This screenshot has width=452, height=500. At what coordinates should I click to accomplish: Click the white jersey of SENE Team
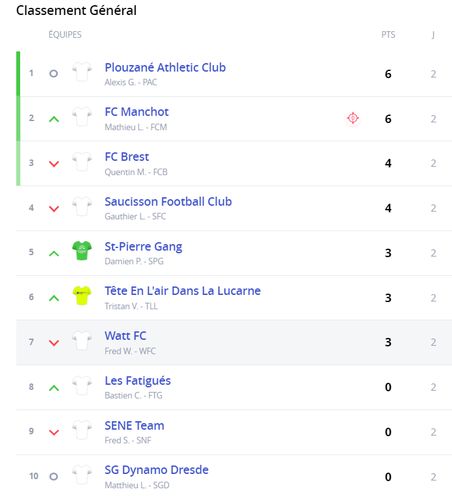pyautogui.click(x=82, y=430)
